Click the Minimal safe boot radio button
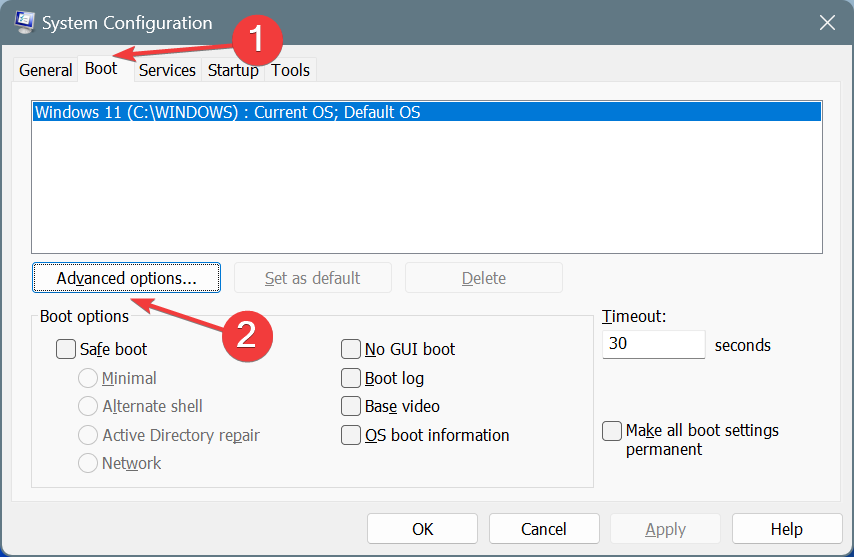Viewport: 854px width, 557px height. pos(88,378)
